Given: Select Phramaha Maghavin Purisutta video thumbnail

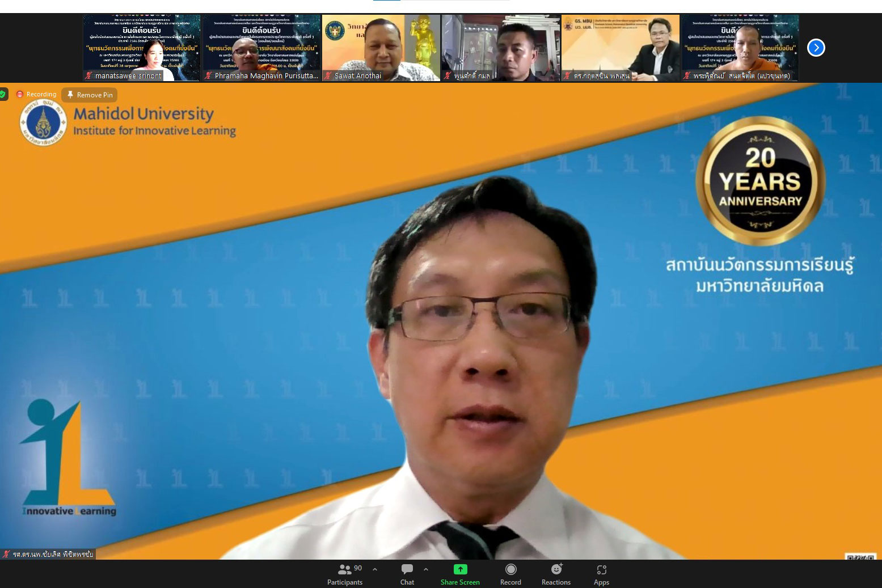Looking at the screenshot, I should pos(261,48).
